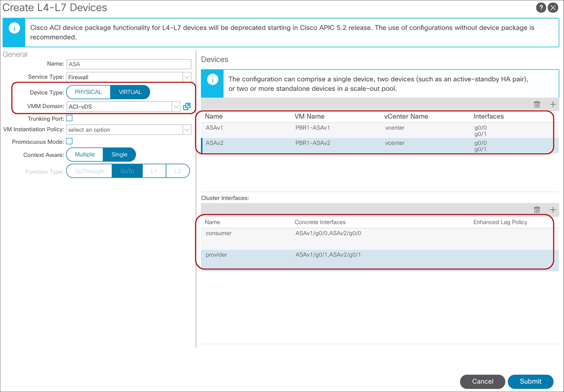Image resolution: width=564 pixels, height=392 pixels.
Task: Set Context Aware to Multiple
Action: 85,154
